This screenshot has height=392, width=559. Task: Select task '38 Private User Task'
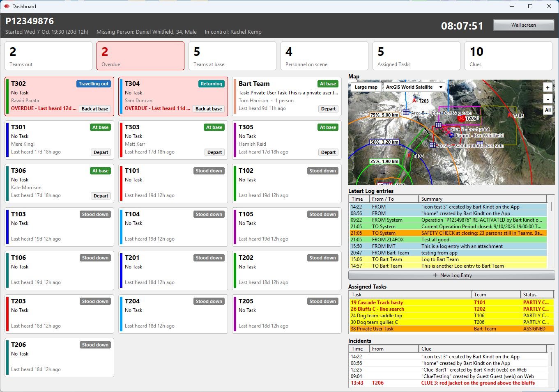[x=451, y=329]
